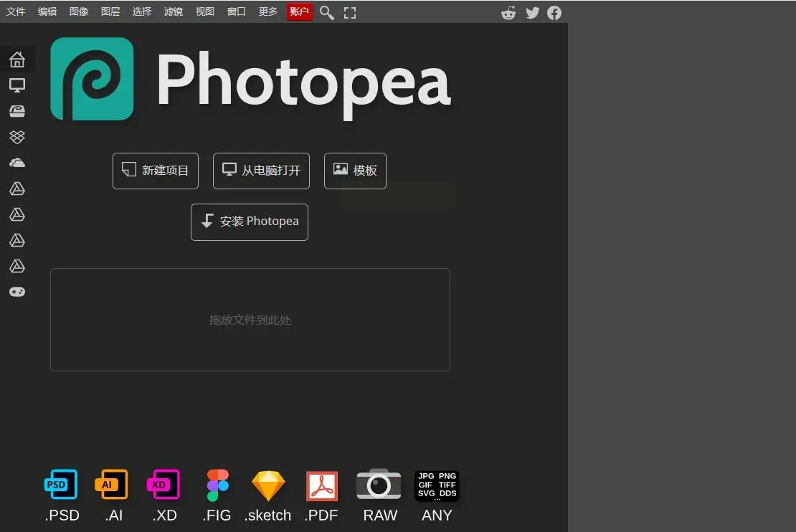
Task: Open the Dropbox icon in sidebar
Action: 17,137
